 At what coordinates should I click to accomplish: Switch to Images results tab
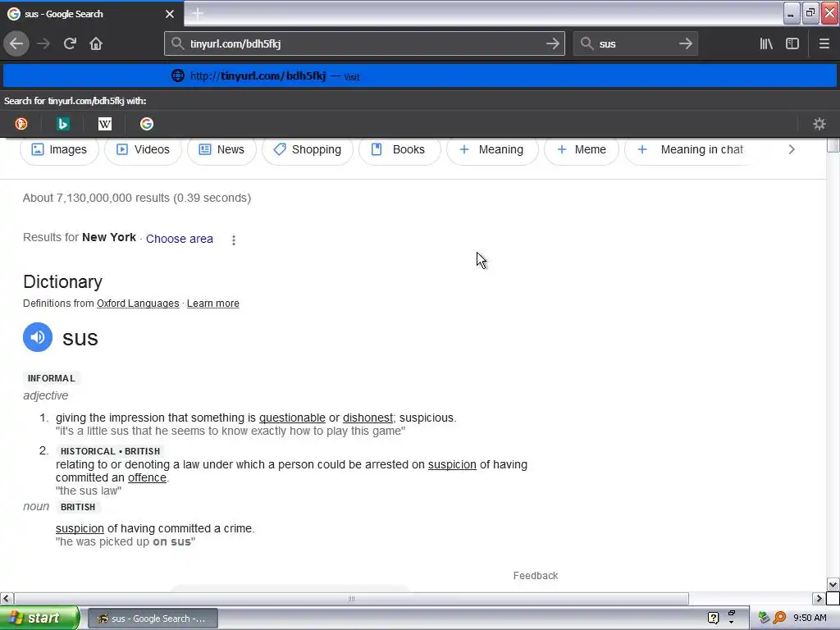pos(59,149)
